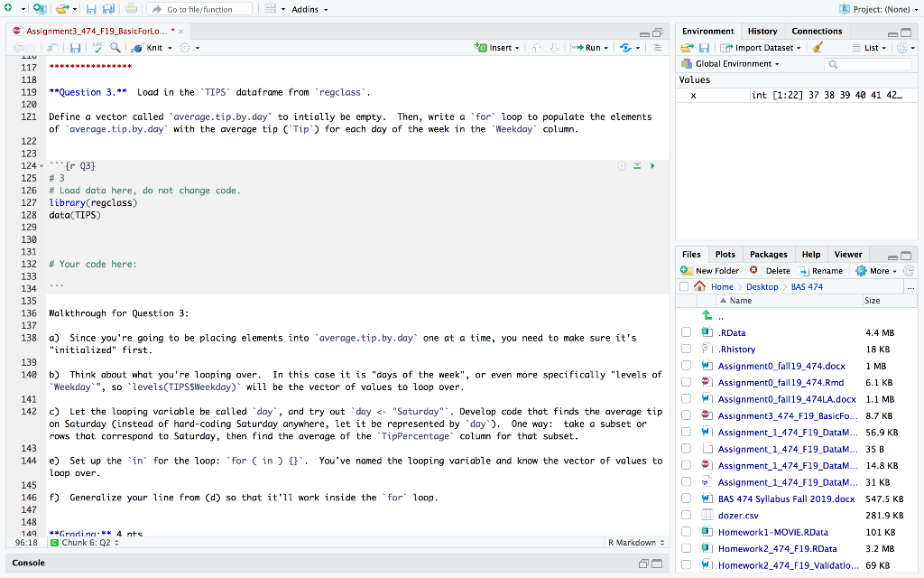Save workspace icon in Environment pane

[704, 48]
